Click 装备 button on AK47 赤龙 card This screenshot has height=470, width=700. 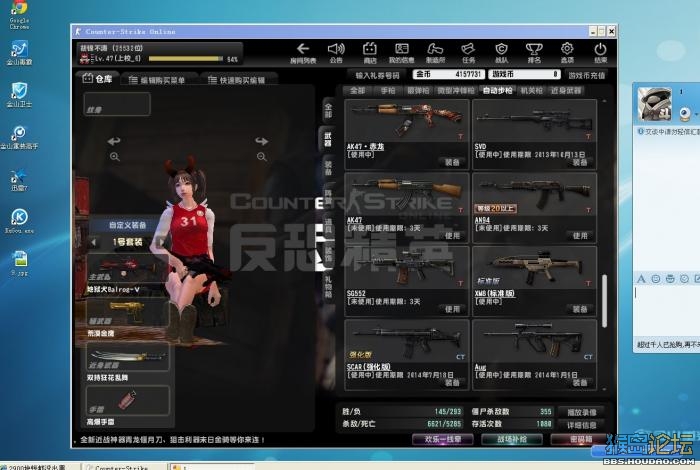click(452, 162)
